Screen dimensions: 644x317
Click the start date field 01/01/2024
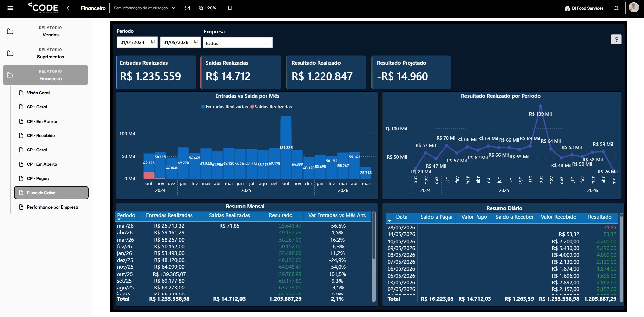[x=133, y=42]
